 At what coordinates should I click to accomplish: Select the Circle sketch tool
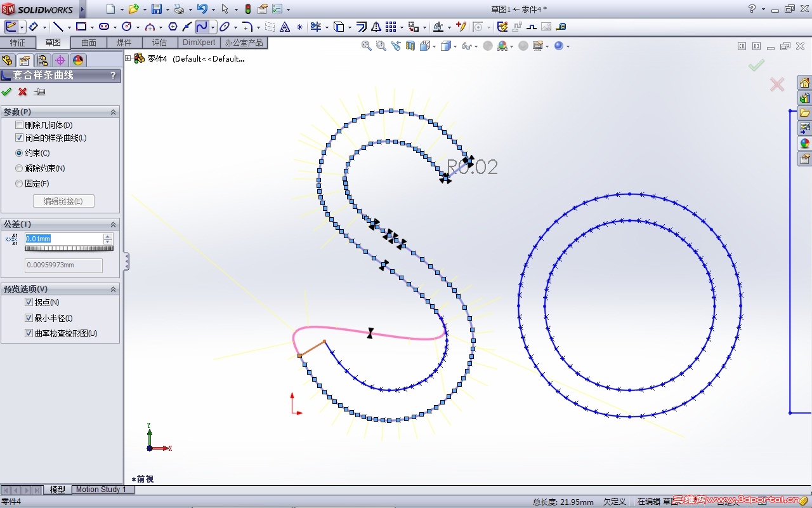pyautogui.click(x=126, y=27)
